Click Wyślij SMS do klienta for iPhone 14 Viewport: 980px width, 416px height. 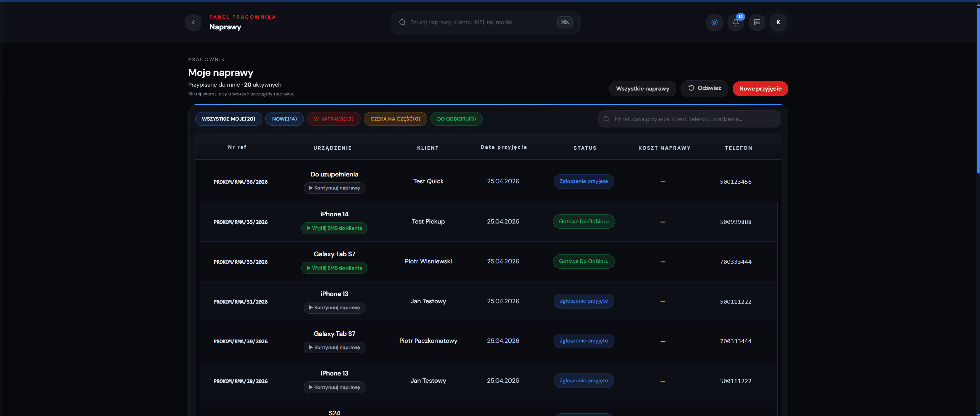(334, 228)
